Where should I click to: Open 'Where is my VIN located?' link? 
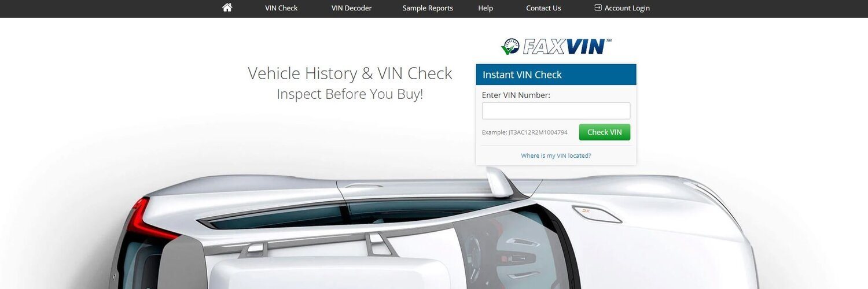pyautogui.click(x=556, y=155)
